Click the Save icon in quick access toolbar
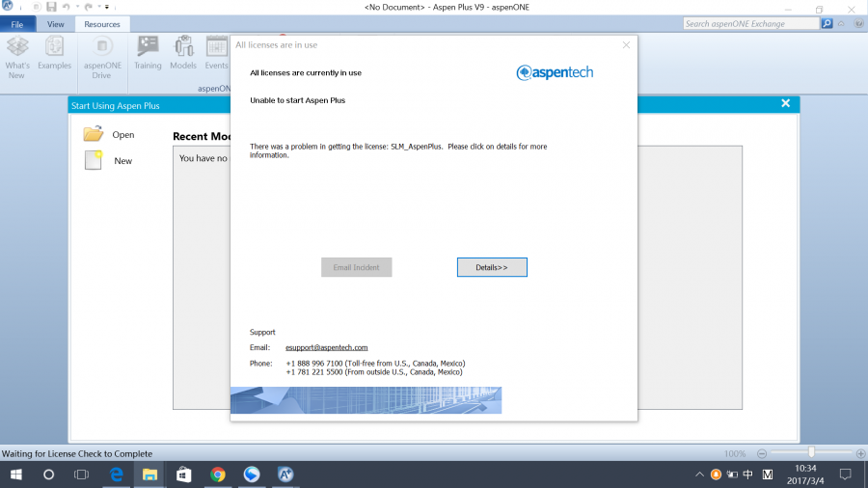 [51, 7]
